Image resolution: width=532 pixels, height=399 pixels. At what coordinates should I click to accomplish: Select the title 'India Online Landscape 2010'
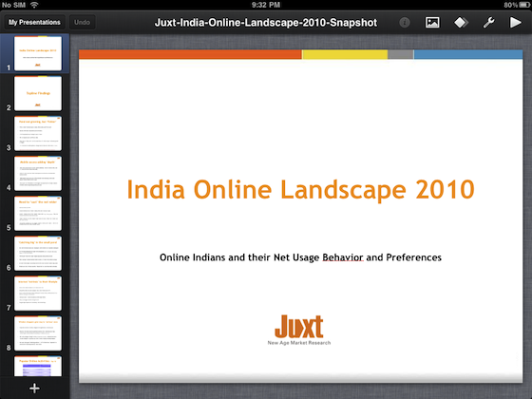point(300,190)
